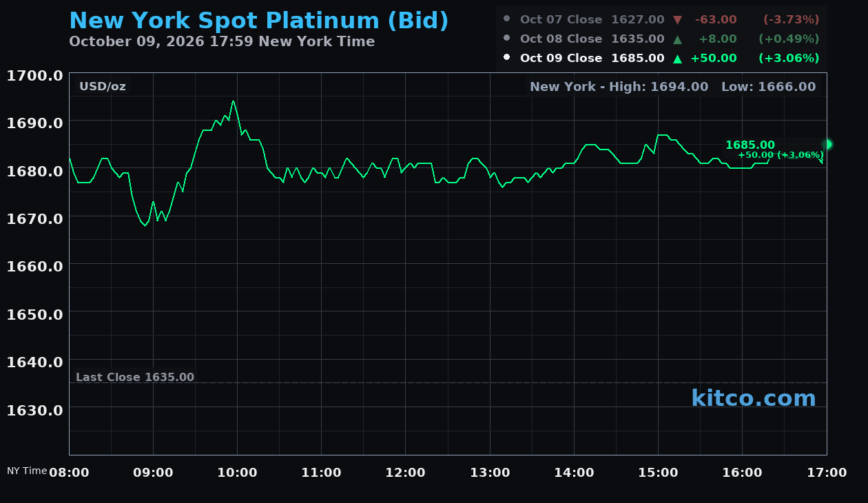Click the grey bullet beside Oct 08 Close
The width and height of the screenshot is (868, 503).
pyautogui.click(x=507, y=38)
